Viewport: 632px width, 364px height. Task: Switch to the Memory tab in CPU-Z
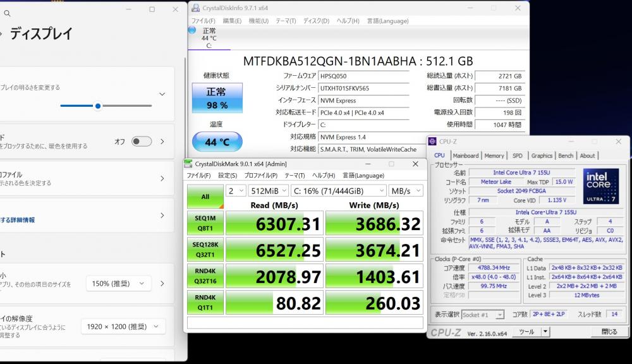[494, 155]
